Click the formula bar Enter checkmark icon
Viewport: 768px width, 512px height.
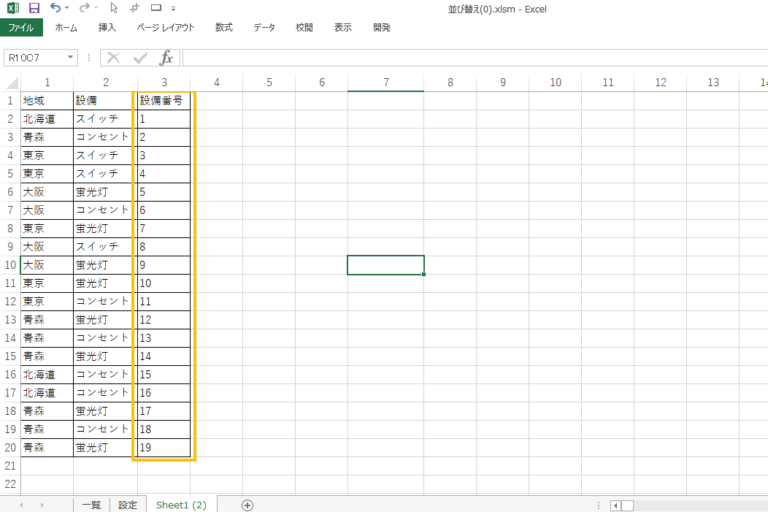(140, 58)
